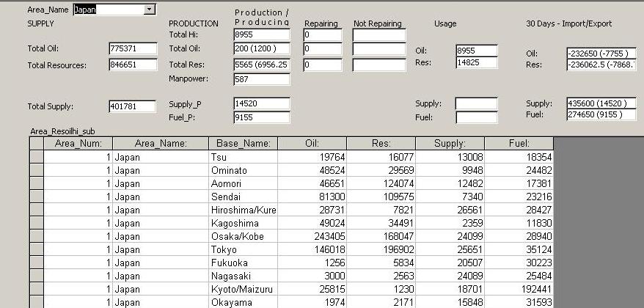Click the Base_Name cell Nagasaki
The height and width of the screenshot is (308, 644).
pos(243,276)
